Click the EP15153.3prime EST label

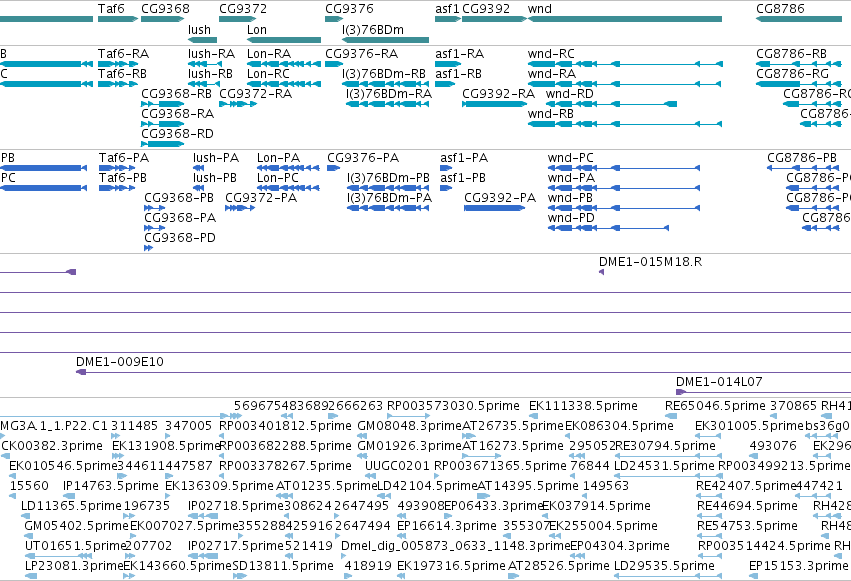click(798, 566)
